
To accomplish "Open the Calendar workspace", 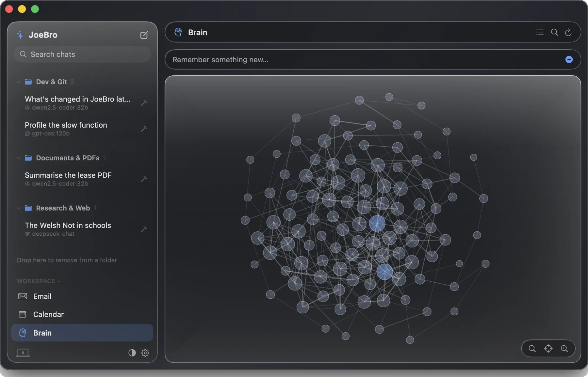I will (82, 314).
